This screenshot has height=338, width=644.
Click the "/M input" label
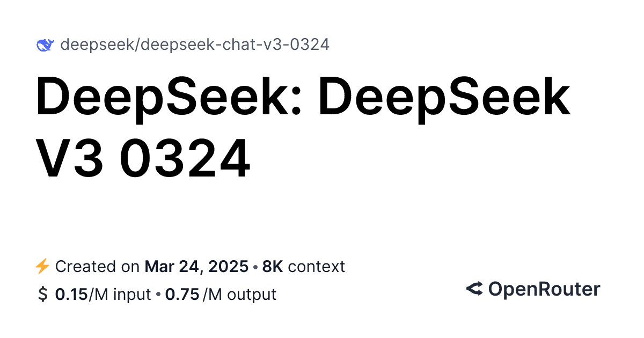[120, 295]
